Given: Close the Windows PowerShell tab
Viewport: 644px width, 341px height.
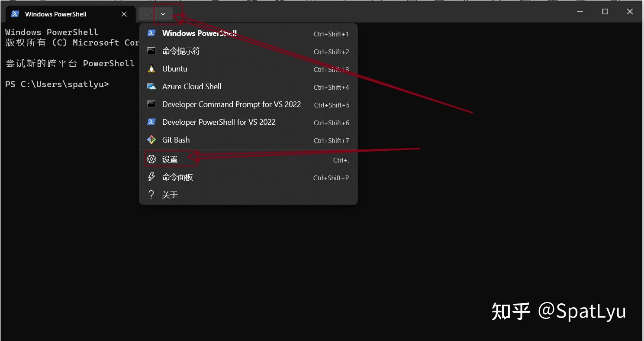Looking at the screenshot, I should (x=124, y=13).
